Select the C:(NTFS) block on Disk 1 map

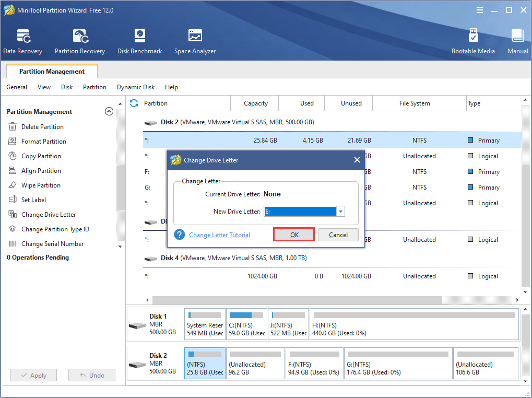[x=246, y=324]
